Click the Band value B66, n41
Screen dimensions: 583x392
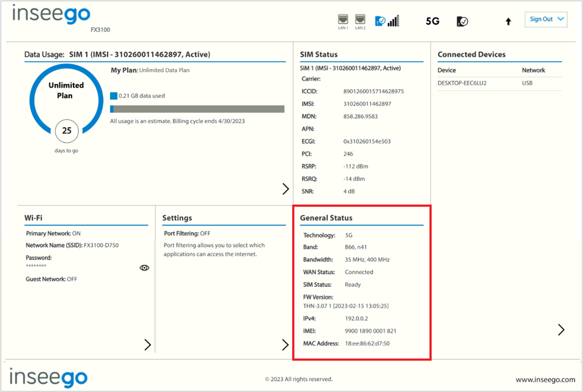coord(356,247)
